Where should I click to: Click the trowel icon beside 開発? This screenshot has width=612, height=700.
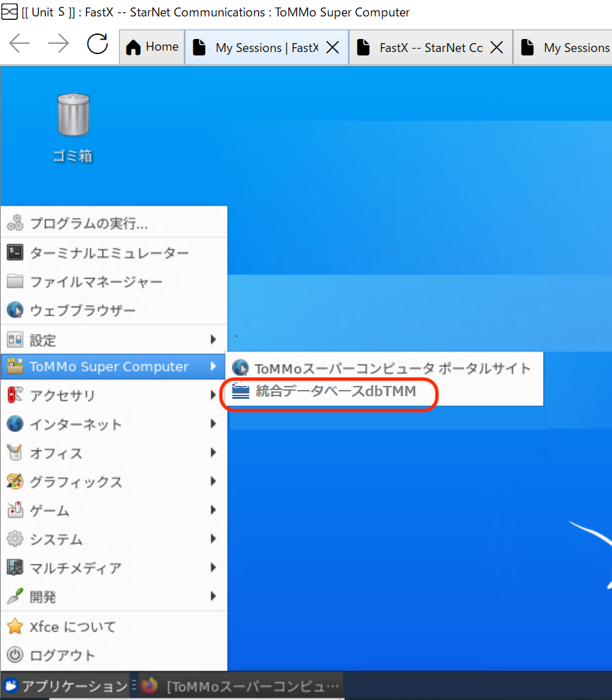[x=15, y=596]
